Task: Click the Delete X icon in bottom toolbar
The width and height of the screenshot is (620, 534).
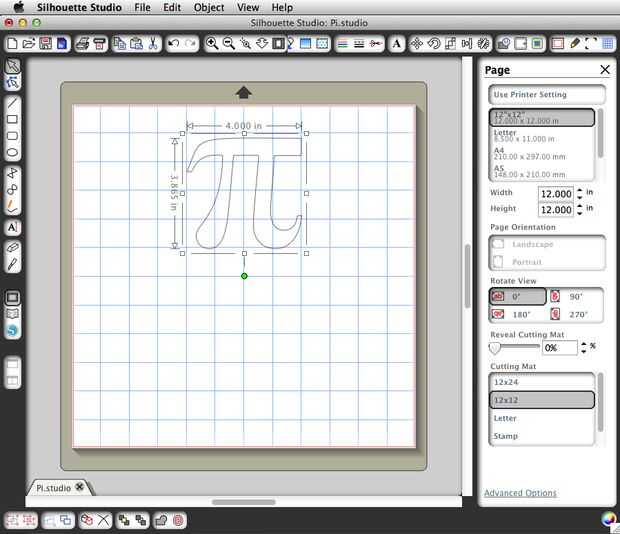Action: [104, 520]
